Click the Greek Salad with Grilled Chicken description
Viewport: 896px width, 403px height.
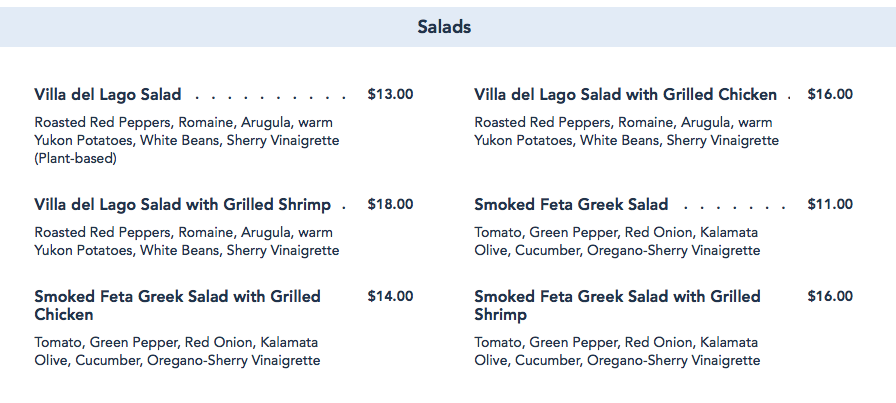pos(177,351)
